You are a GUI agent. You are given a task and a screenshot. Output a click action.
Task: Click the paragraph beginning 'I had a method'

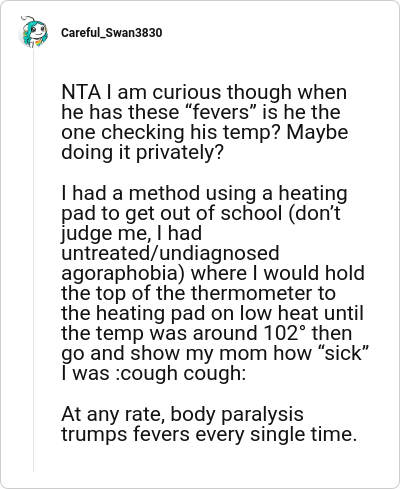coord(215,283)
